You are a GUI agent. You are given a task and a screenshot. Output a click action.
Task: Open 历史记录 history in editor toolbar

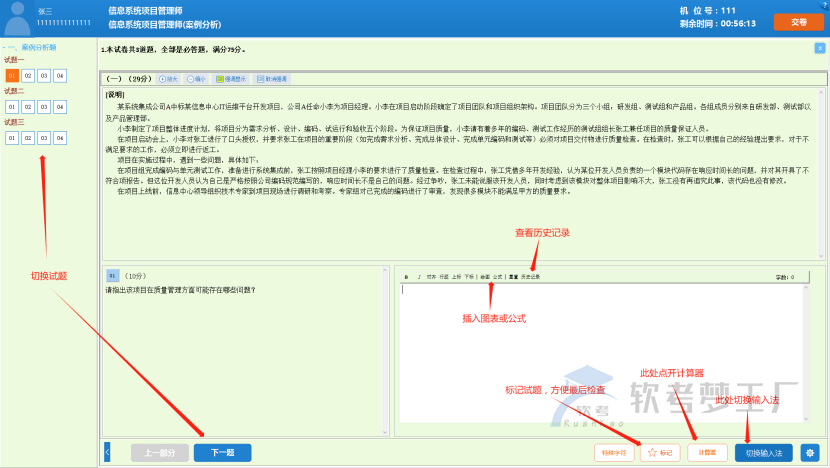click(530, 277)
